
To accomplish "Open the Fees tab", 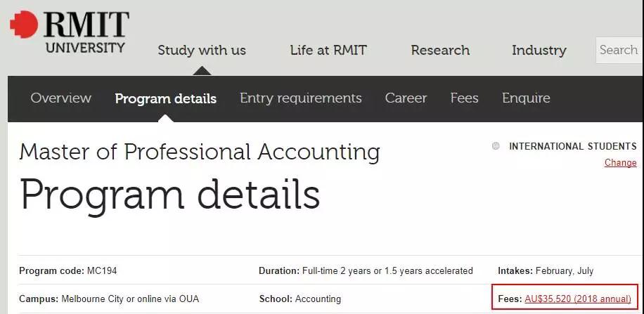I will point(464,98).
